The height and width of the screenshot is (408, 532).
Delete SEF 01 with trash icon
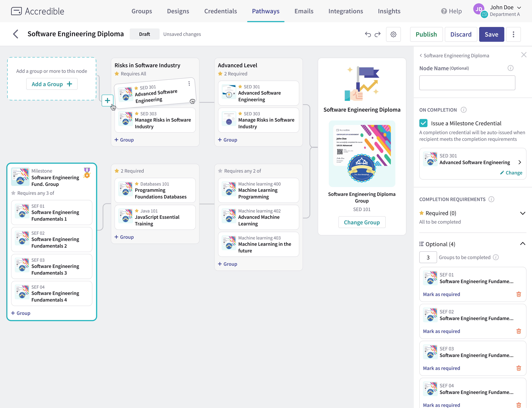click(519, 294)
